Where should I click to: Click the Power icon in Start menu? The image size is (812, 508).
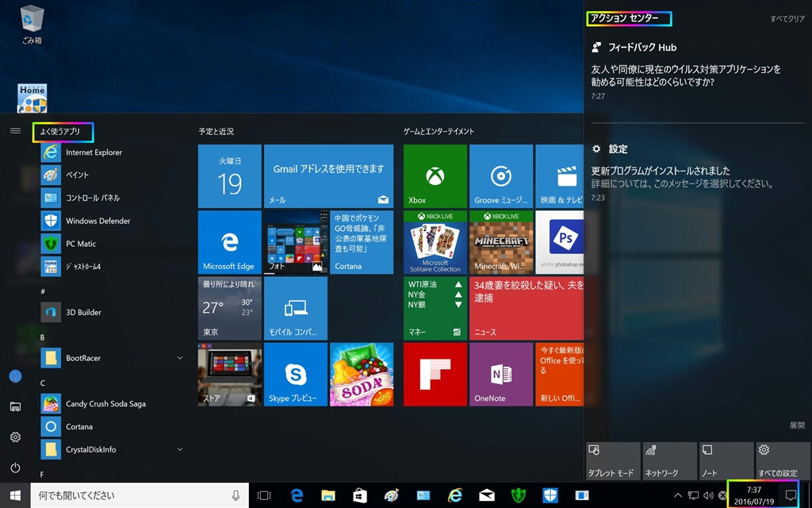[x=15, y=468]
